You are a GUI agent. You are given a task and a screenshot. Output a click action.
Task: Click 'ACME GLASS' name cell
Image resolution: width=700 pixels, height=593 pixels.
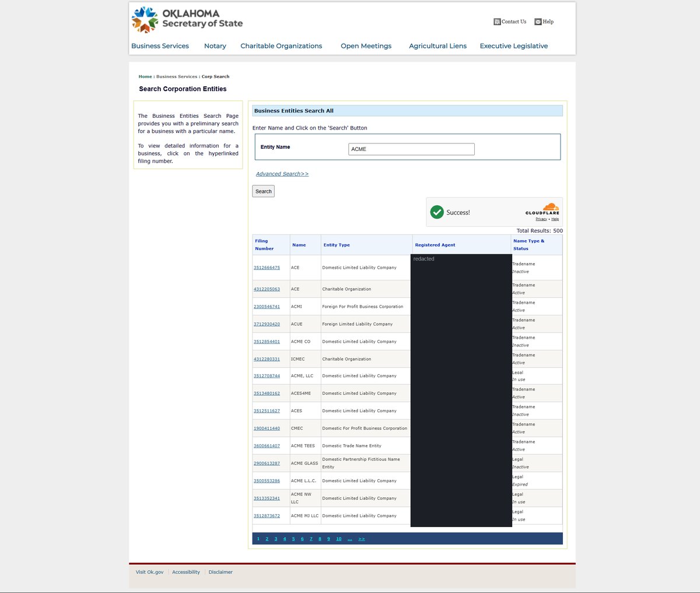304,464
